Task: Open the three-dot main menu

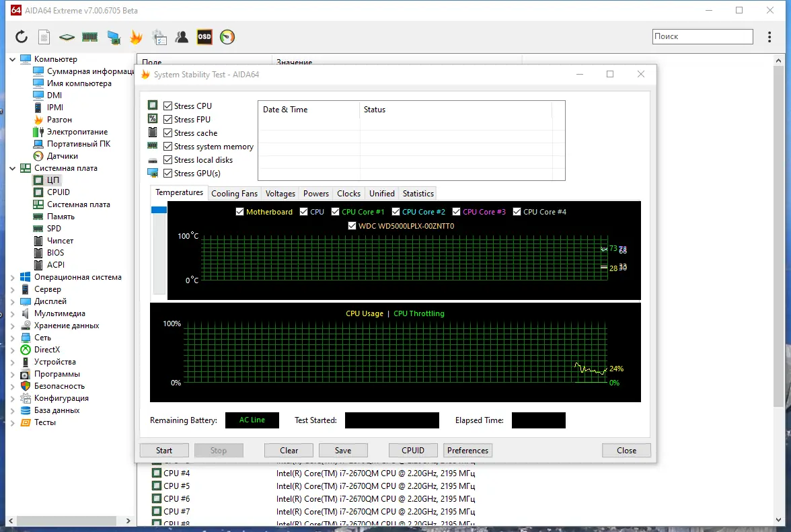Action: coord(769,37)
